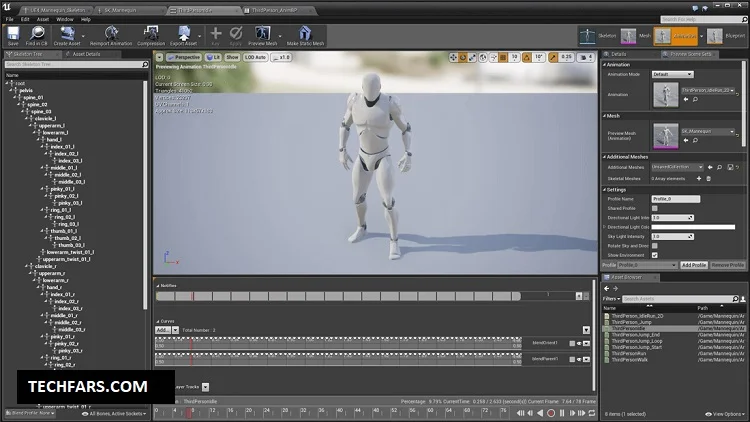The height and width of the screenshot is (422, 750).
Task: Open the Additional Meshes collection dropdown
Action: coord(677,167)
